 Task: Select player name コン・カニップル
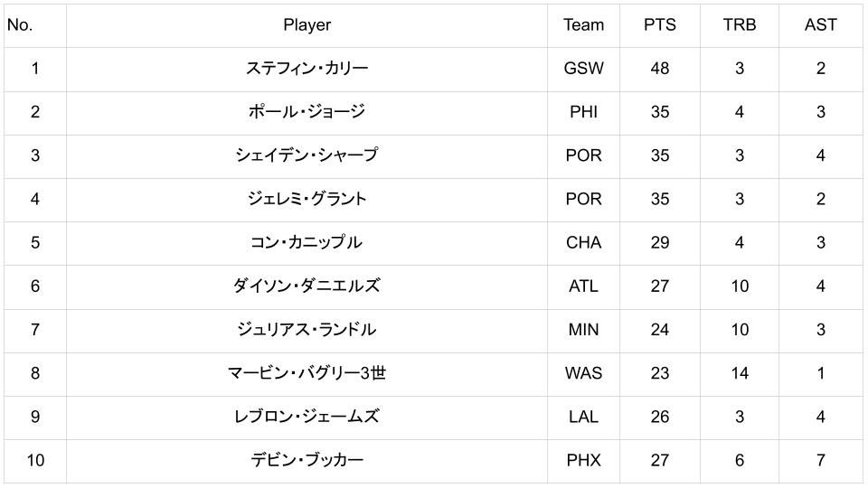pos(307,242)
